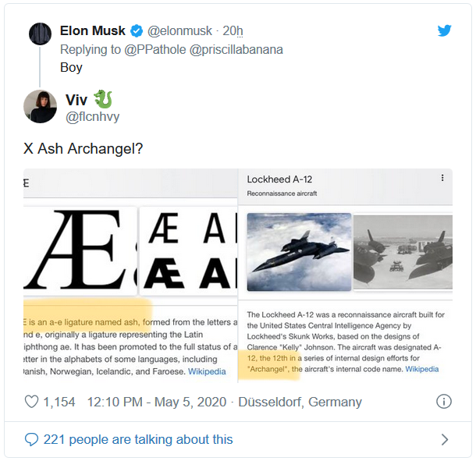Viewport: 476px width, 461px height.
Task: Click the 20h time link
Action: [233, 31]
